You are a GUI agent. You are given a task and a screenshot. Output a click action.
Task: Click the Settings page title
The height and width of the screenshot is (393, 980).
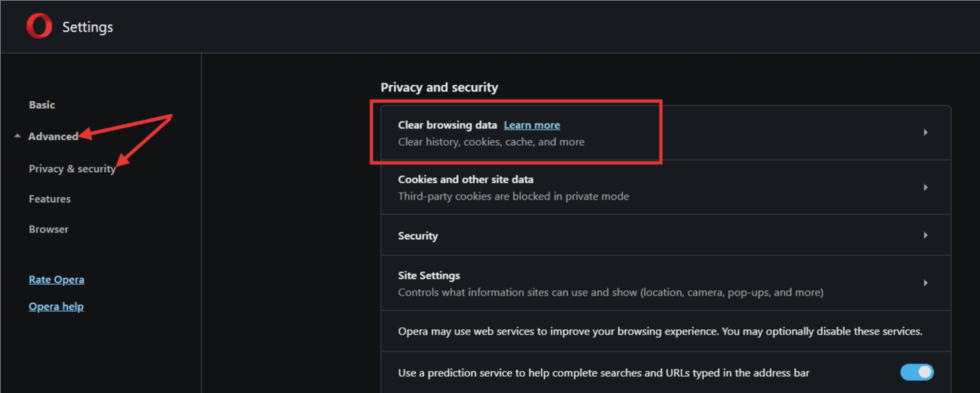coord(88,28)
